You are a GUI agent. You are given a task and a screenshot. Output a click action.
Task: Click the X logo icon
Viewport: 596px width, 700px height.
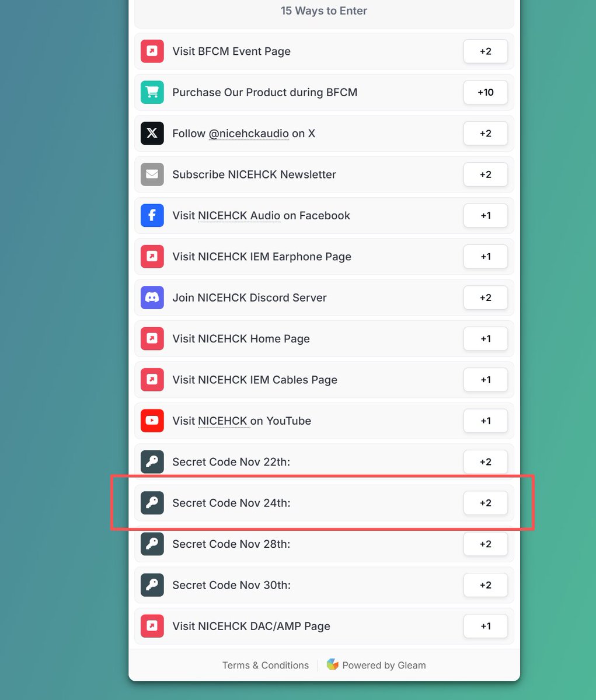click(x=152, y=134)
